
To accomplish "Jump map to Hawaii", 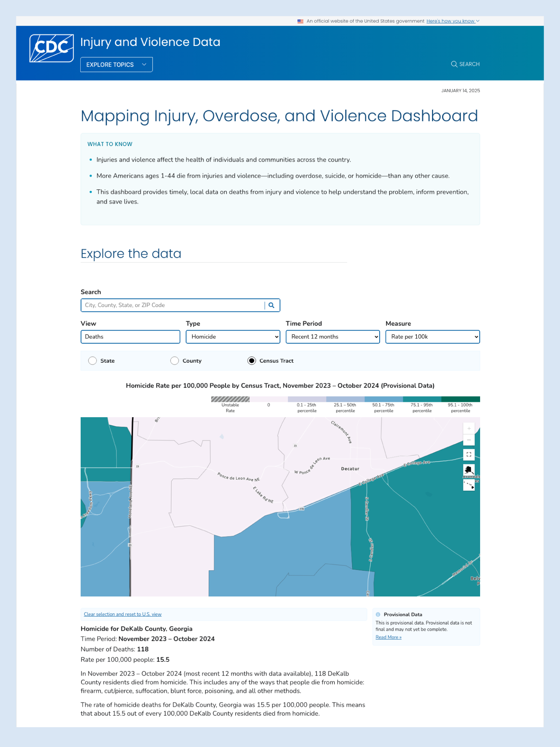I will pos(469,485).
